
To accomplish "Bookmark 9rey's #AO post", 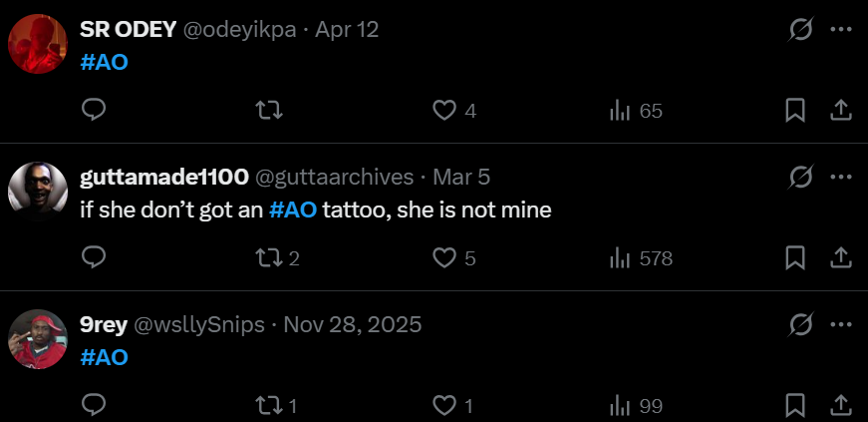I will pyautogui.click(x=795, y=406).
